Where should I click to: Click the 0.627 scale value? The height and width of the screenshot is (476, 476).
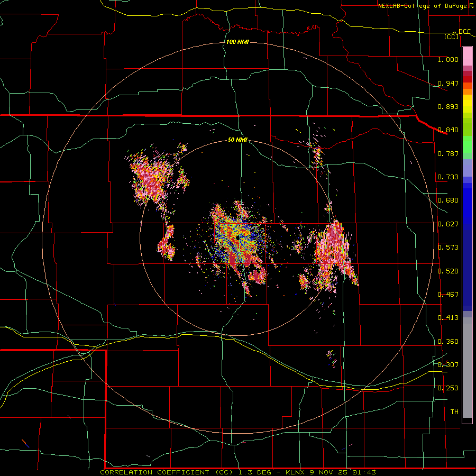448,224
